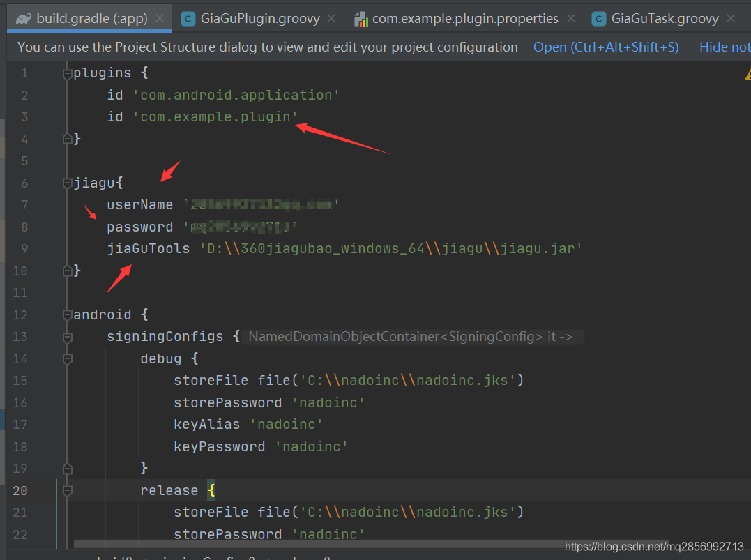This screenshot has height=560, width=751.
Task: Switch to the GiaGuTask.groovy tab
Action: point(664,19)
